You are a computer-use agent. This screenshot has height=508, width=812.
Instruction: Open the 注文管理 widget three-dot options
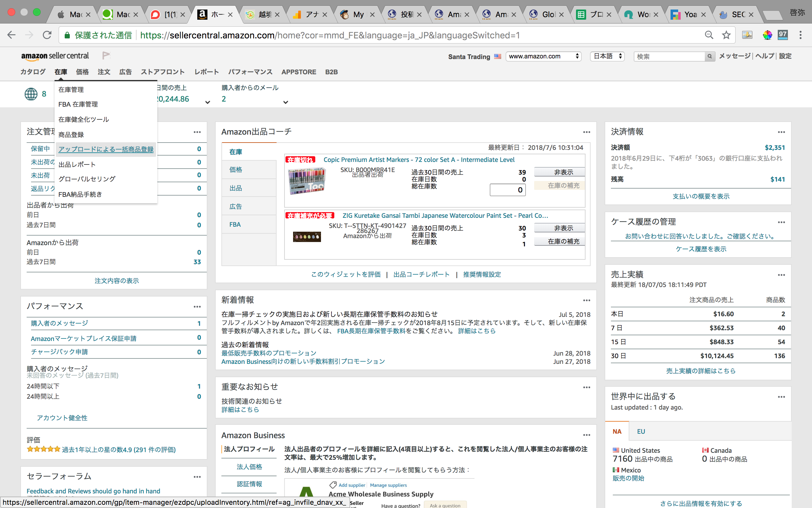click(197, 132)
